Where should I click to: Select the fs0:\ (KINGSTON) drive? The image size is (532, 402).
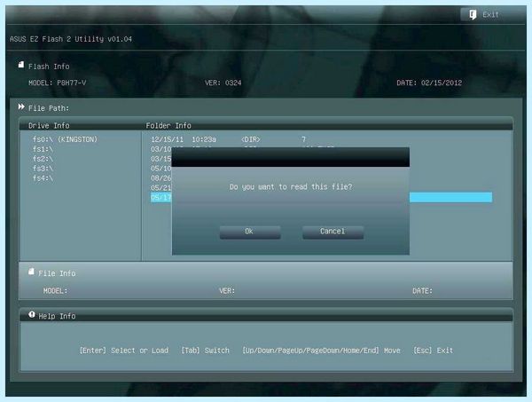[x=65, y=139]
